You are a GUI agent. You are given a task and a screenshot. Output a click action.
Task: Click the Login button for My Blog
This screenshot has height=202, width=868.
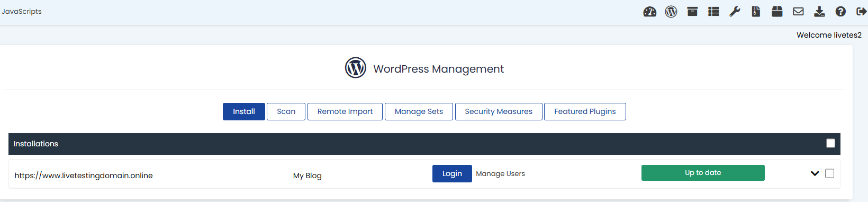click(452, 173)
